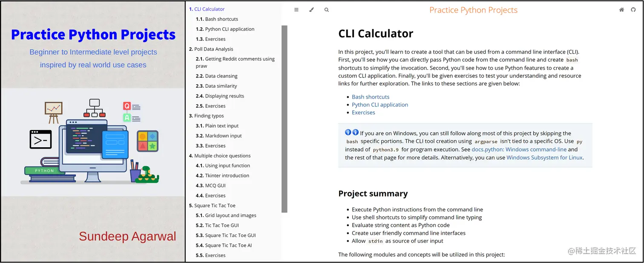Open section 5.3. Square Tic Tac Toe GUI
644x263 pixels.
pyautogui.click(x=226, y=235)
